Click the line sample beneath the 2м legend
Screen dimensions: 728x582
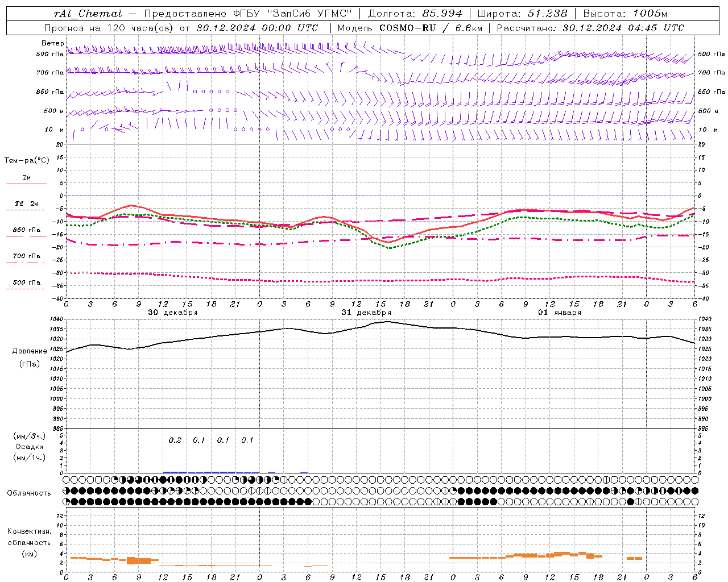click(26, 184)
